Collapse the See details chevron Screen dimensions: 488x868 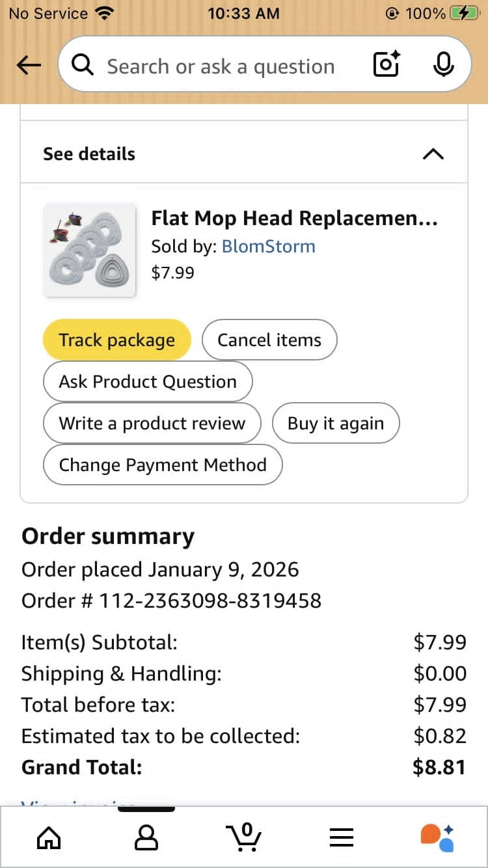(433, 154)
